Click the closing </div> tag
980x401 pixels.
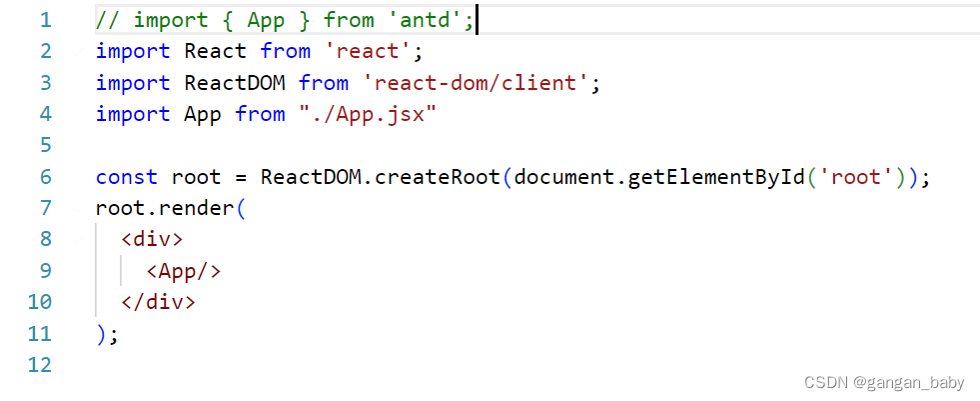(158, 302)
